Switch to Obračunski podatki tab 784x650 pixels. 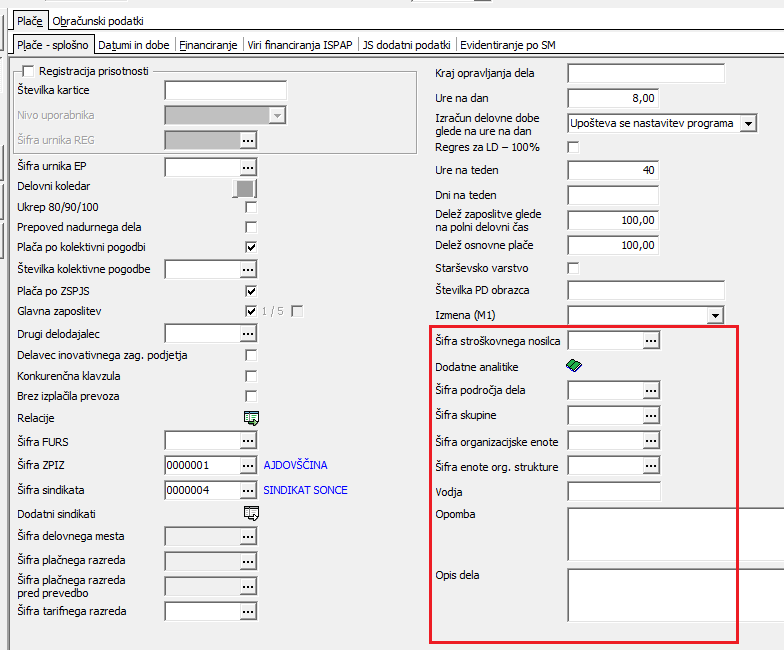pyautogui.click(x=98, y=21)
